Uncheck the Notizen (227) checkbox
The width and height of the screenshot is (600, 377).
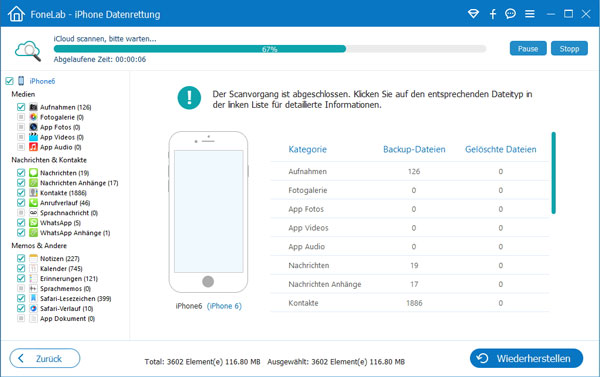(21, 258)
